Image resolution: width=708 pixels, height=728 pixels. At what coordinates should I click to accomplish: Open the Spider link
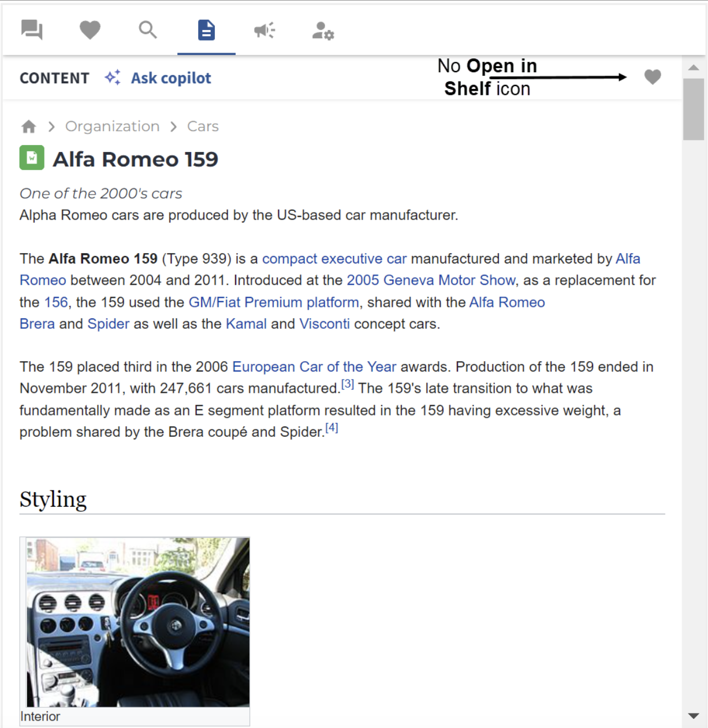tap(108, 324)
